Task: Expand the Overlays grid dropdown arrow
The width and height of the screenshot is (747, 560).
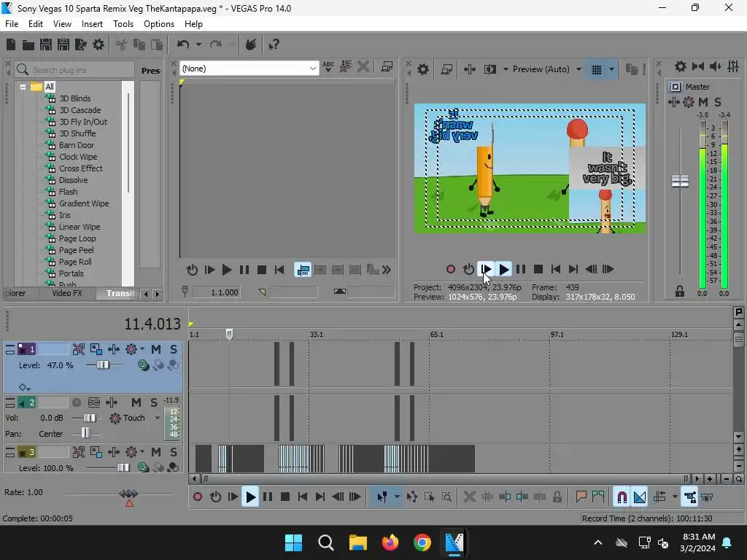Action: [612, 70]
